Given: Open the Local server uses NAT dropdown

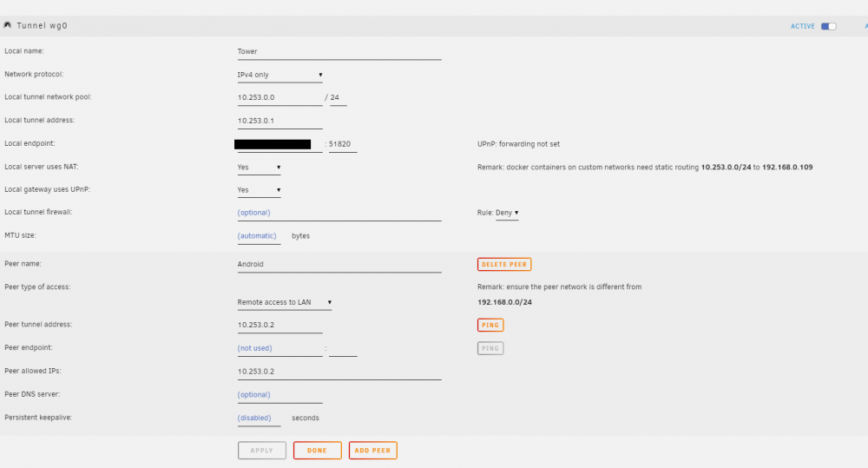Looking at the screenshot, I should coord(259,168).
